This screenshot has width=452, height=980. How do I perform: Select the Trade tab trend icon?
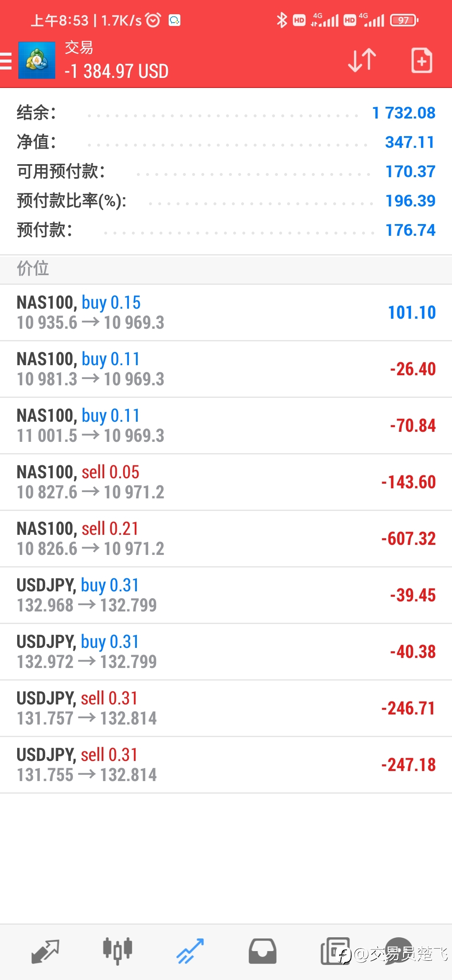click(190, 952)
